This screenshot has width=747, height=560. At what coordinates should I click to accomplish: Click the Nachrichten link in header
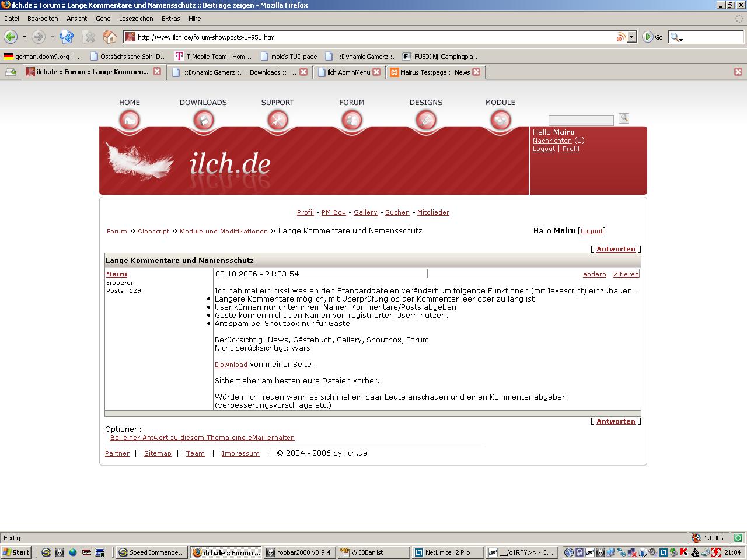552,141
